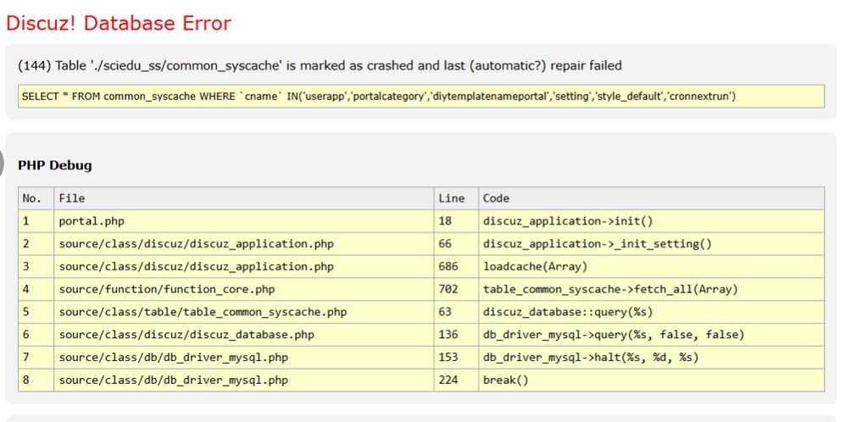
Task: Click db_driver_mysql.php file cell in row 7
Action: coord(243,358)
